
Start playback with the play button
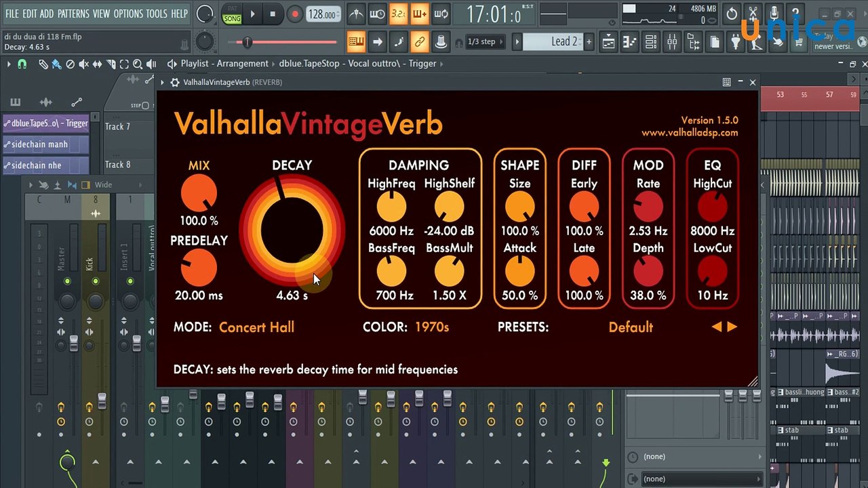coord(252,14)
